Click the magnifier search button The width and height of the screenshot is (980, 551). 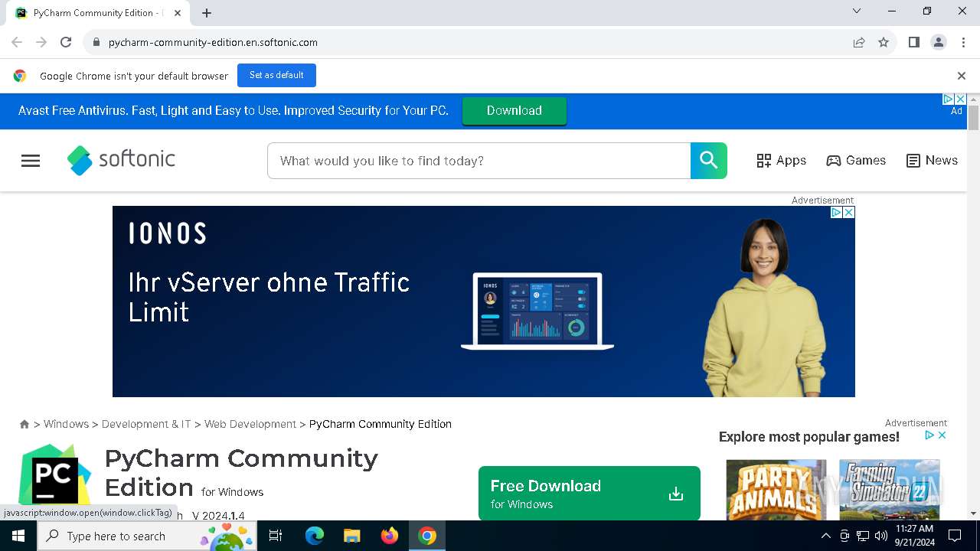pyautogui.click(x=709, y=161)
